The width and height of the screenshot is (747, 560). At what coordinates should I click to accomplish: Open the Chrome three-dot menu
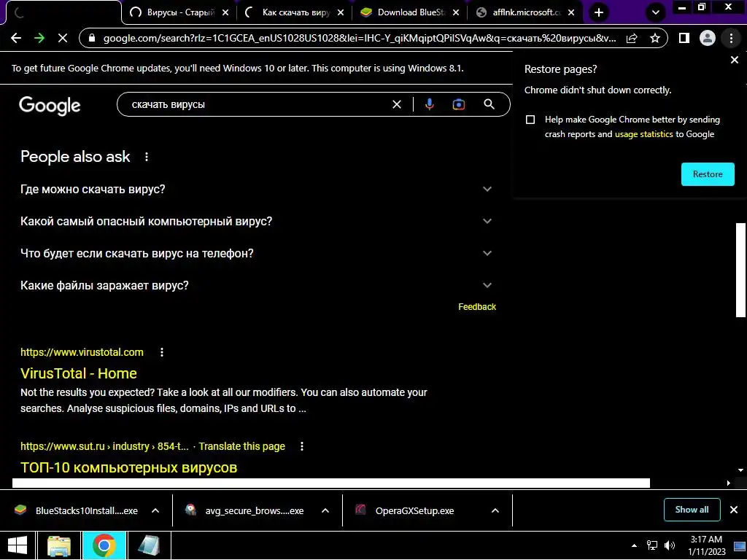point(731,38)
